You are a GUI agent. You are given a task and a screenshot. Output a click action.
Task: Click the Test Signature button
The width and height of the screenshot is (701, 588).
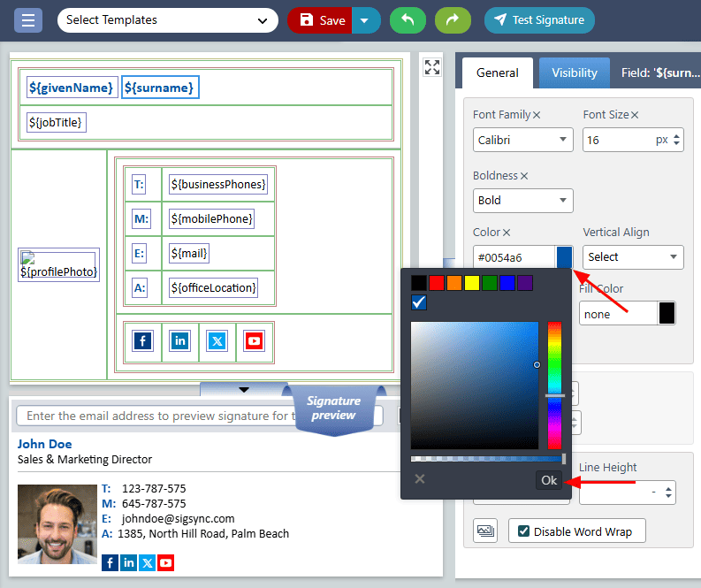coord(539,19)
